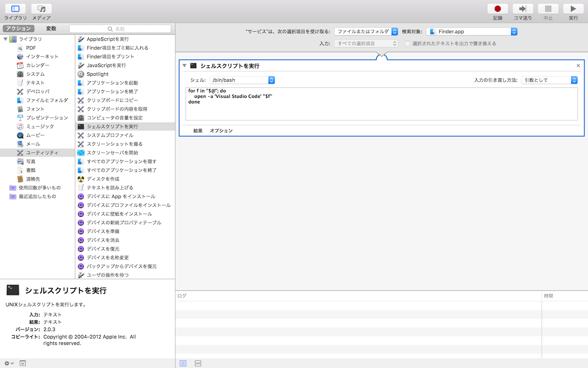The height and width of the screenshot is (368, 588).
Task: Open the Media (メディア) browser icon
Action: [x=41, y=9]
